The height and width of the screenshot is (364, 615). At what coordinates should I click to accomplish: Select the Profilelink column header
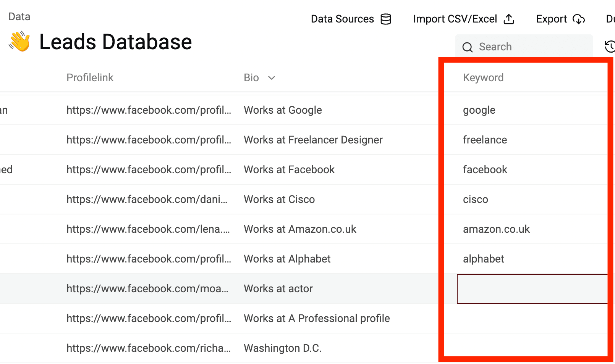pyautogui.click(x=90, y=78)
